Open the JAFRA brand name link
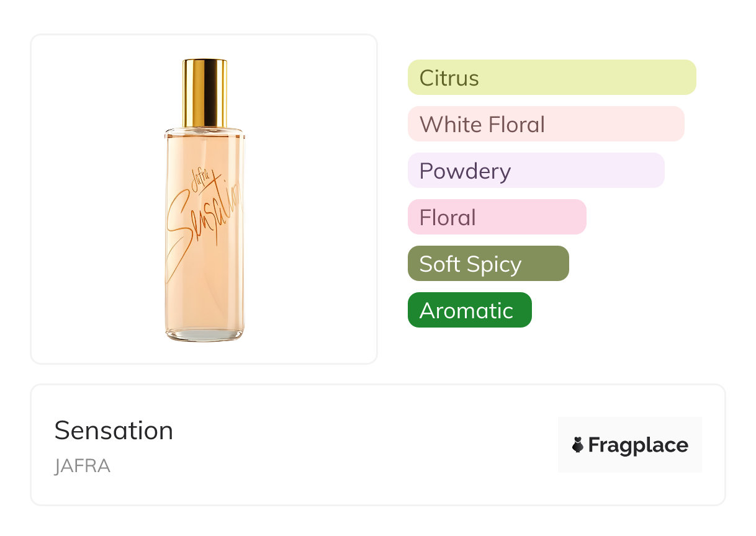This screenshot has width=756, height=536. (82, 466)
